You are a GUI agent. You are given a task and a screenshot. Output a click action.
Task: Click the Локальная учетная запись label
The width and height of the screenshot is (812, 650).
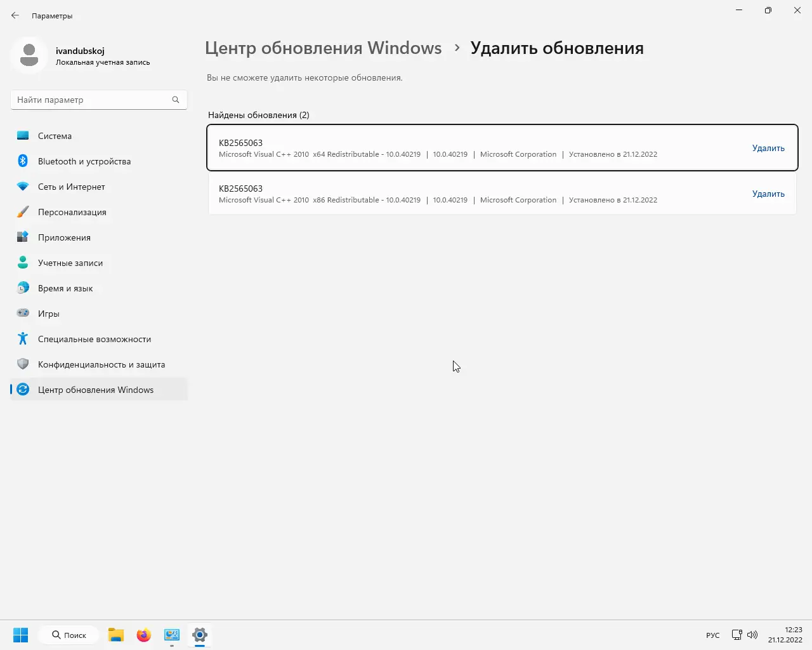tap(103, 62)
